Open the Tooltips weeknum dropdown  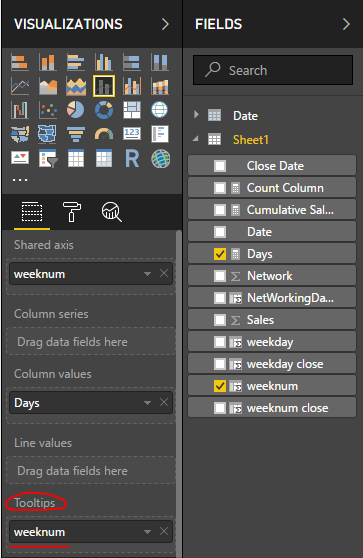point(147,532)
